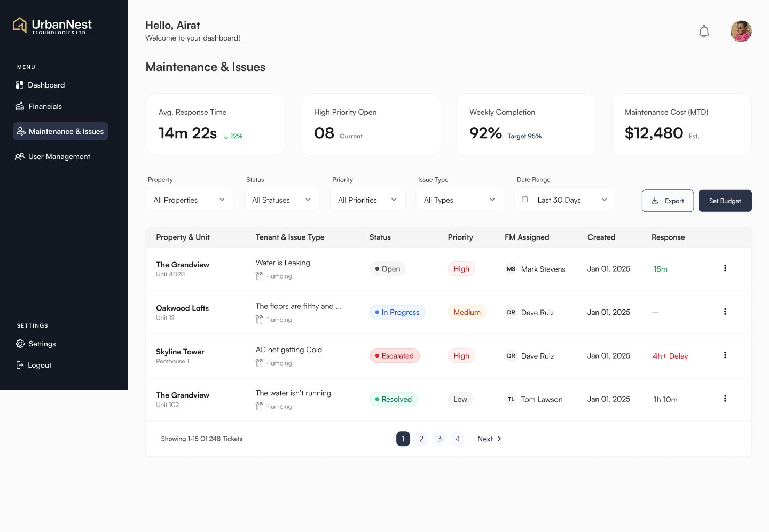Open row actions menu for Water is Leaking
This screenshot has width=769, height=532.
[725, 268]
